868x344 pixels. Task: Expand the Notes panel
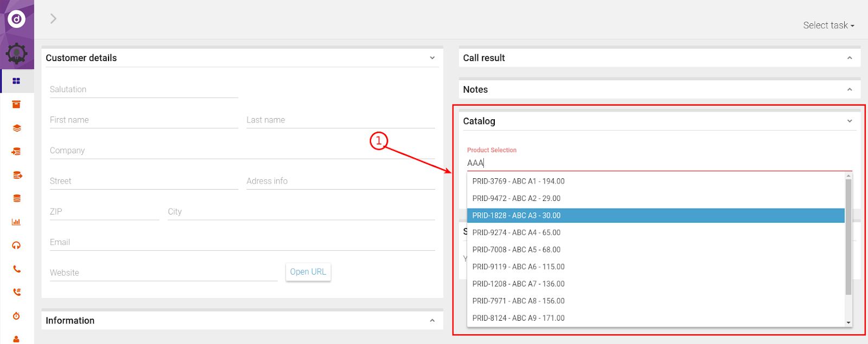tap(849, 89)
